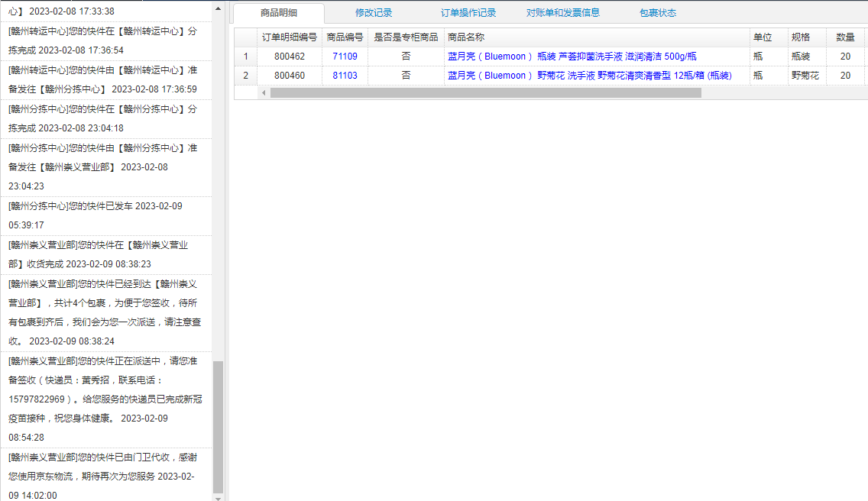
Task: Select order detail cell 800460
Action: 290,76
